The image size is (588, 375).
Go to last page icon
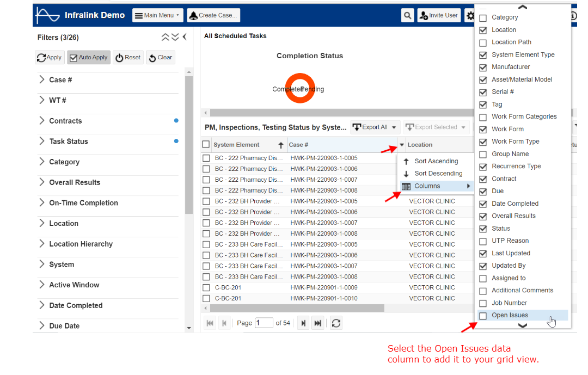pos(317,323)
